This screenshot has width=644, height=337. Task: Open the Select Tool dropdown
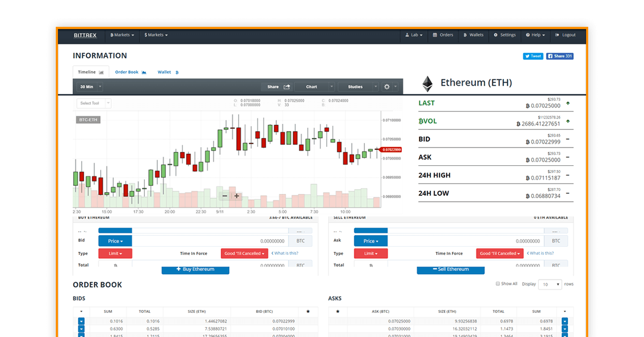click(94, 103)
